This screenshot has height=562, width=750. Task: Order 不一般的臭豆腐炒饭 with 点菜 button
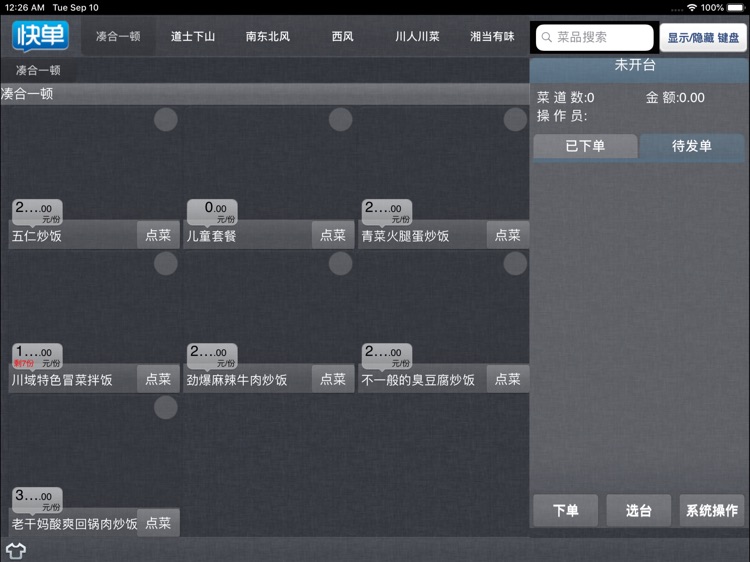pos(507,379)
